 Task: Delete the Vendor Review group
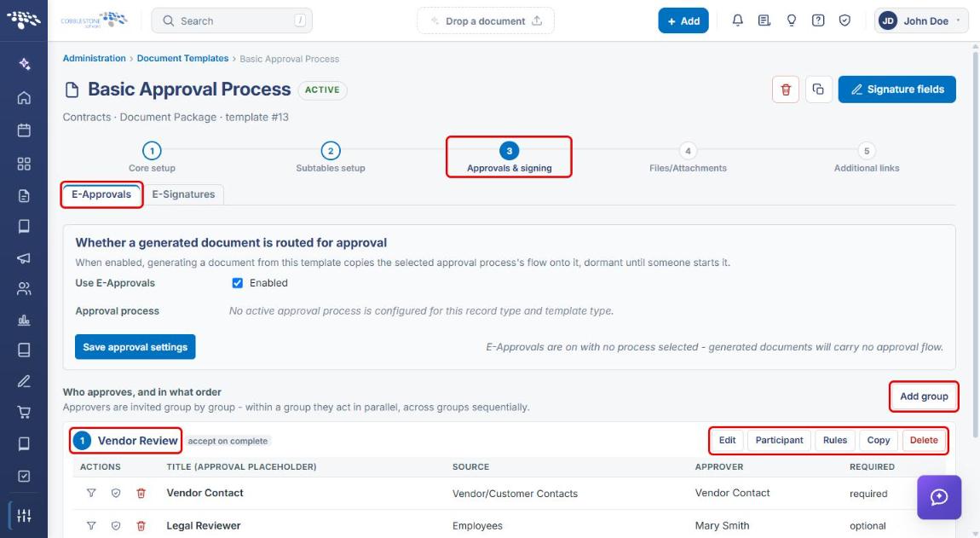click(924, 441)
